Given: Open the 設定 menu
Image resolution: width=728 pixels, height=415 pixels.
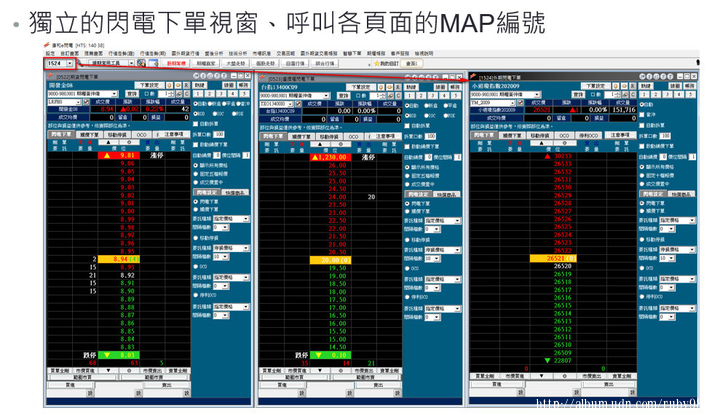Looking at the screenshot, I should [51, 52].
